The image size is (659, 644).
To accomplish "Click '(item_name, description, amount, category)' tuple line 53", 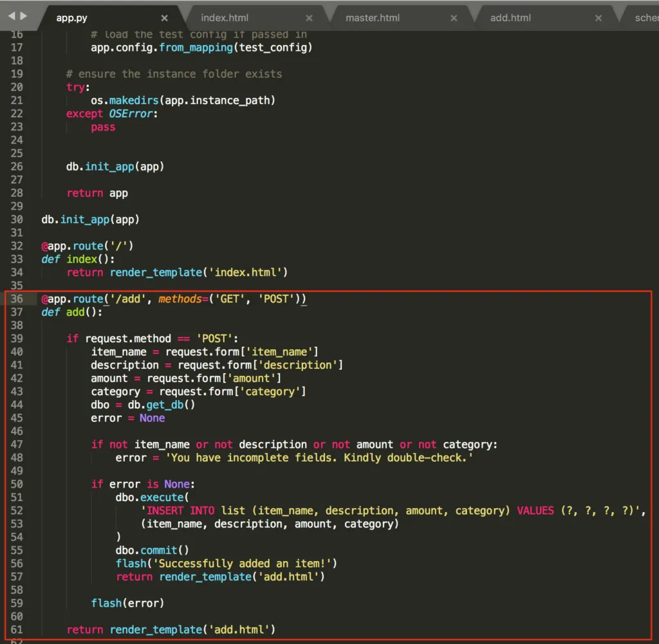I will coord(270,524).
